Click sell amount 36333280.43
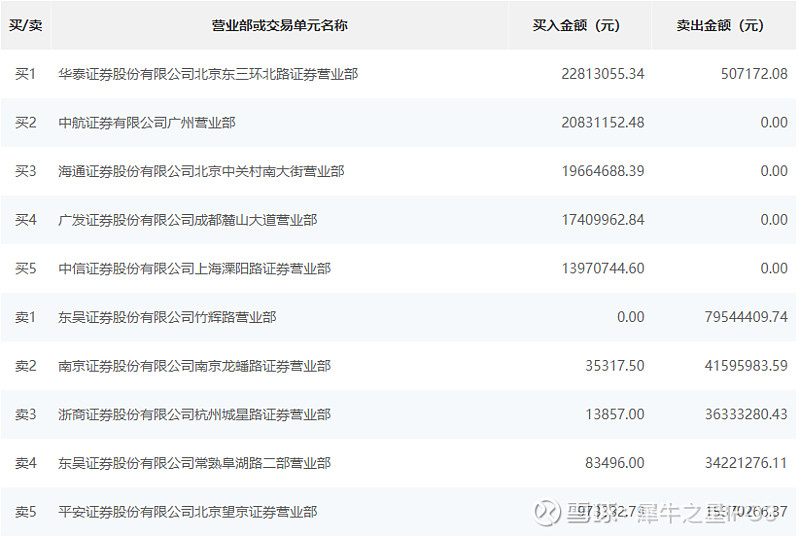Image resolution: width=800 pixels, height=538 pixels. click(x=746, y=414)
